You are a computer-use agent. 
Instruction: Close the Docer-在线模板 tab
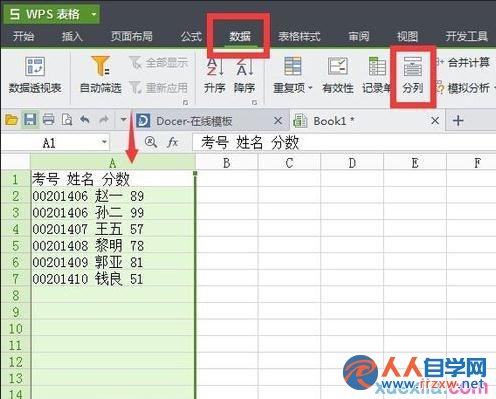pyautogui.click(x=278, y=121)
